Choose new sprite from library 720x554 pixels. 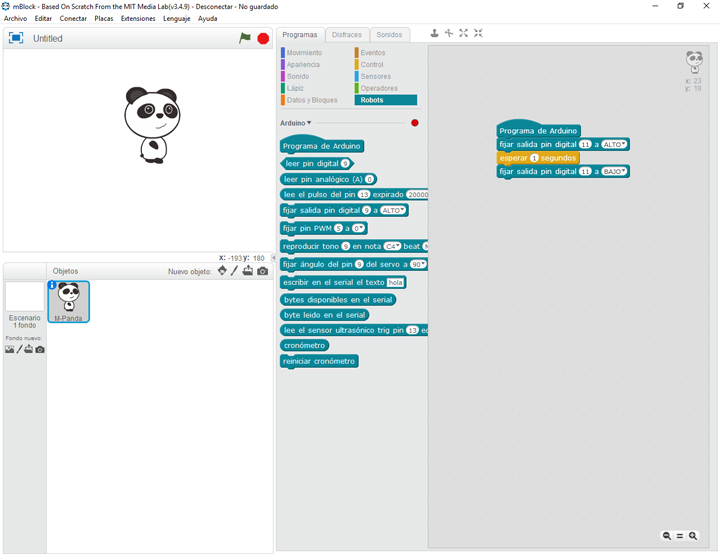coord(222,271)
